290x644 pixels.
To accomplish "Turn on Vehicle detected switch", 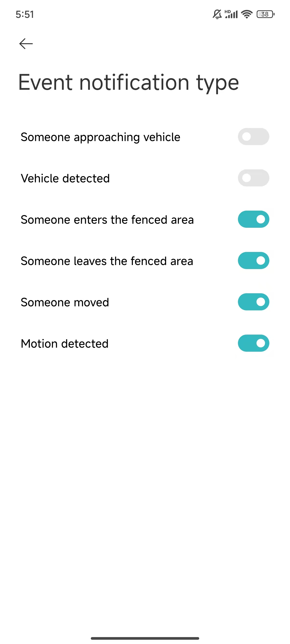I will tap(253, 178).
